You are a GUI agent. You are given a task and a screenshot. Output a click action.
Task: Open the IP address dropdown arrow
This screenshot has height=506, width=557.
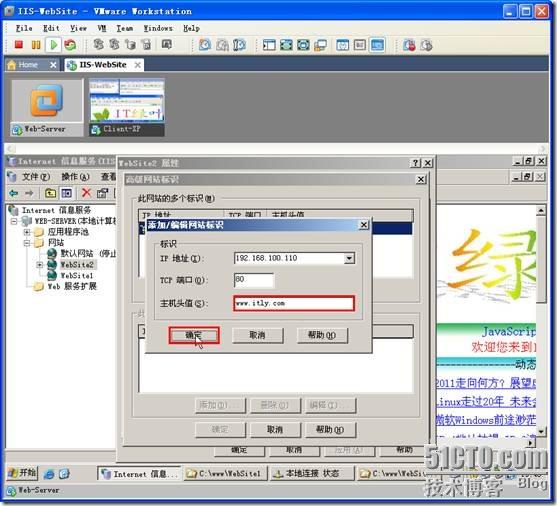(349, 258)
